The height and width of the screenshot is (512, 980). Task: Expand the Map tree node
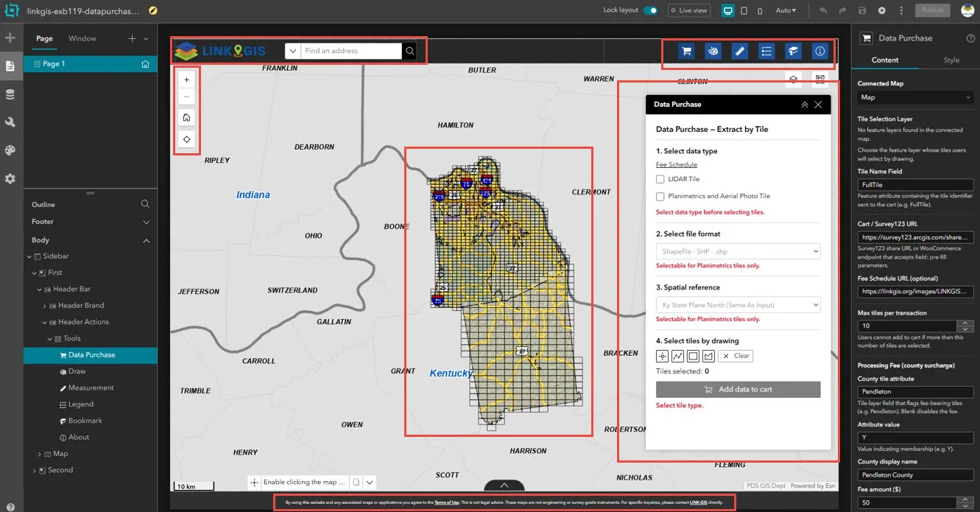click(39, 454)
